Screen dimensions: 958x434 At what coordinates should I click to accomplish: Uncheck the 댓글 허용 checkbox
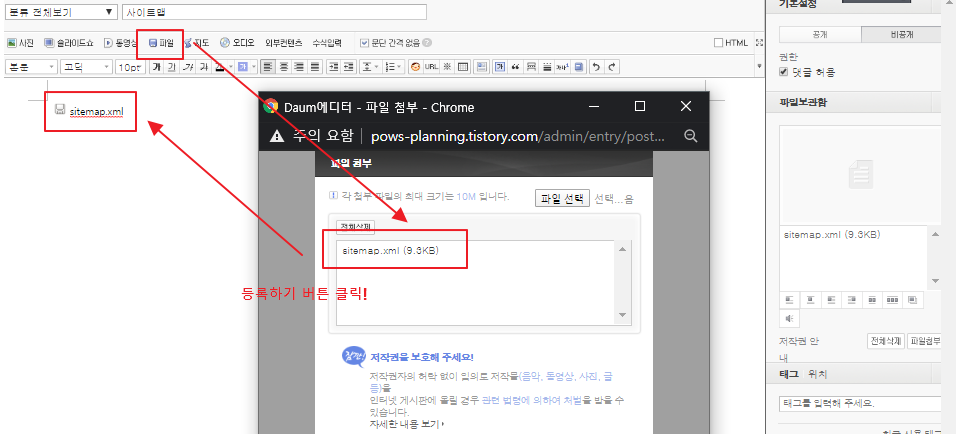(x=784, y=72)
